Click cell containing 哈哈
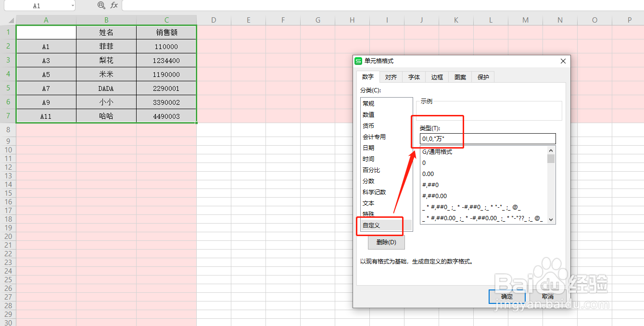Viewport: 644px width, 326px height. [106, 116]
